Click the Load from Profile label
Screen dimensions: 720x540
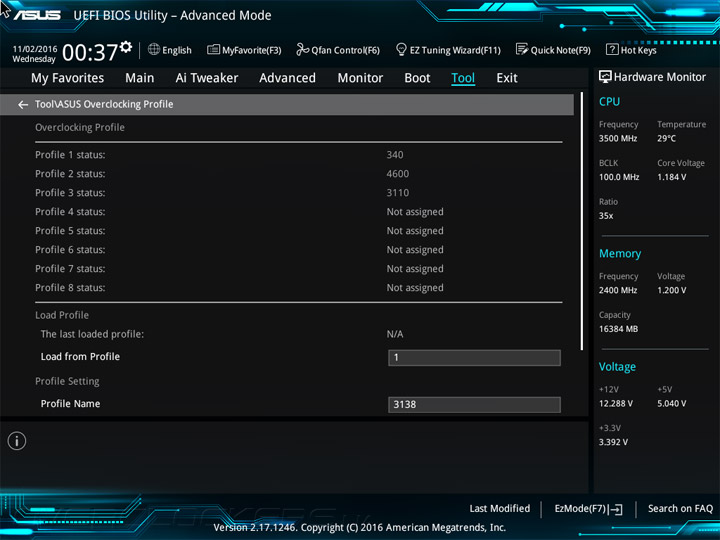click(x=80, y=357)
